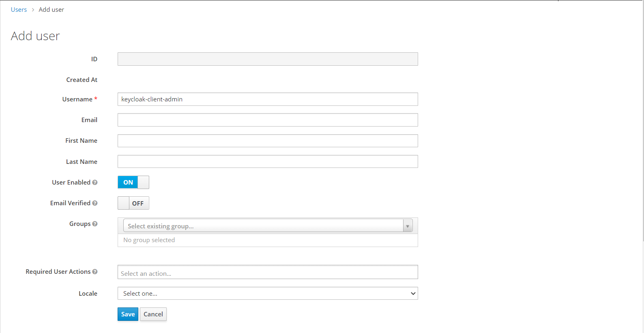The height and width of the screenshot is (333, 644).
Task: Open the User Enabled help icon
Action: 95,183
